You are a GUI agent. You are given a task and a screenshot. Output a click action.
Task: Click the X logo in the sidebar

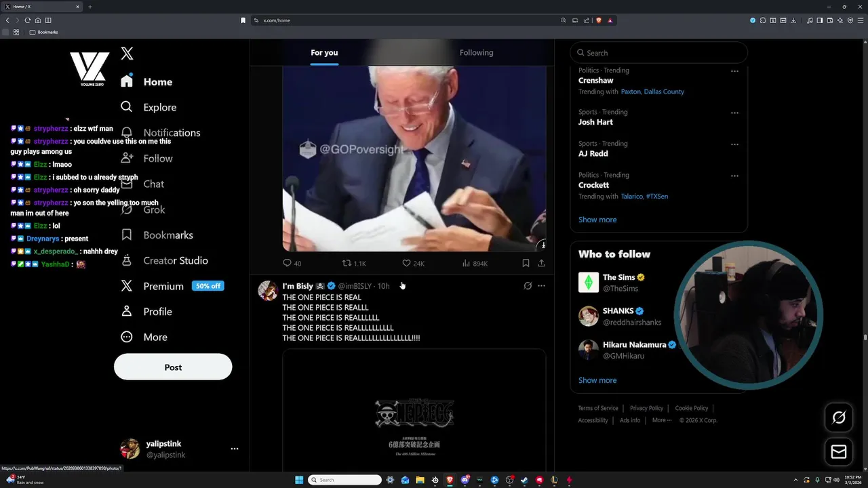(127, 54)
